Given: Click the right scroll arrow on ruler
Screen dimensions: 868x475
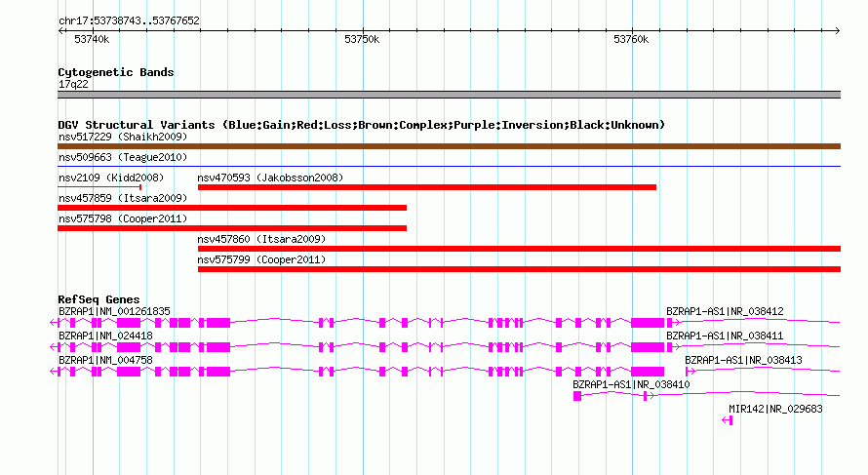Looking at the screenshot, I should [837, 31].
